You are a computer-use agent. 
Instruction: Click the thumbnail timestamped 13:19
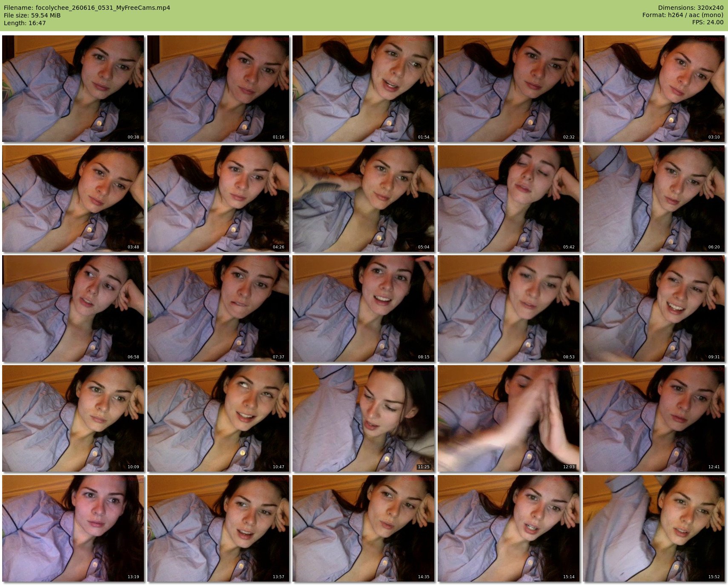73,528
